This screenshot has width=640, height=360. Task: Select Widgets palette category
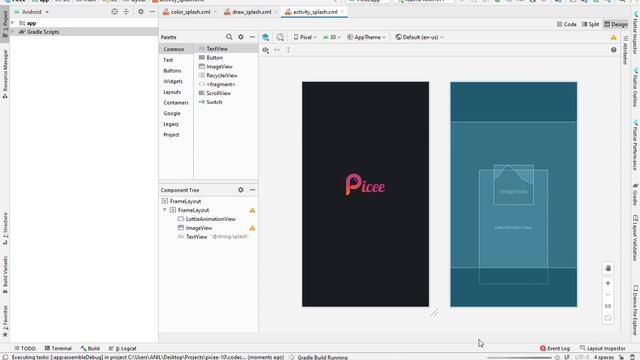pyautogui.click(x=173, y=81)
